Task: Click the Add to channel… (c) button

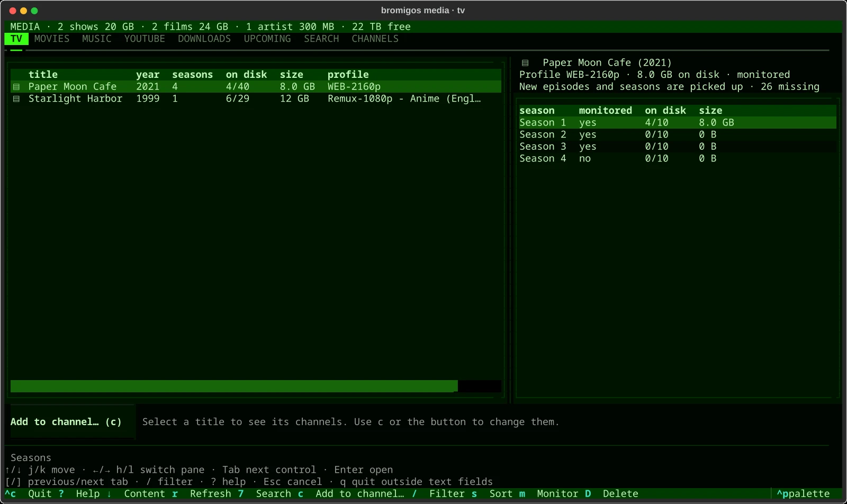Action: [73, 422]
